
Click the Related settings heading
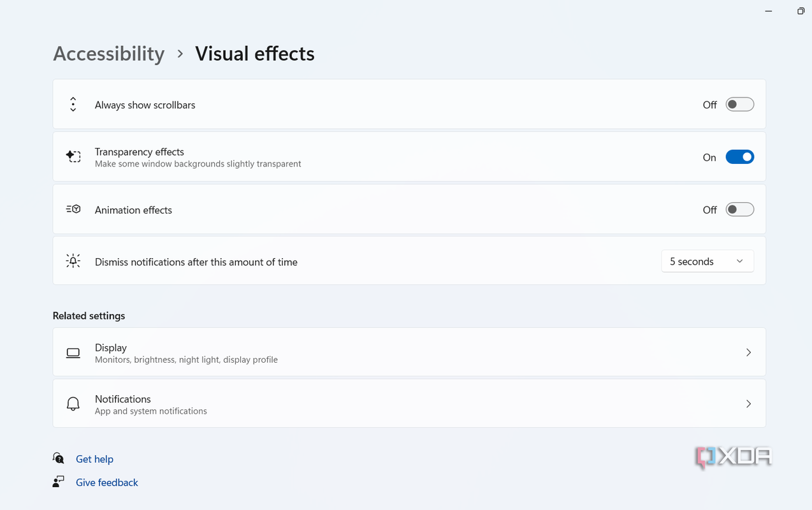tap(89, 316)
